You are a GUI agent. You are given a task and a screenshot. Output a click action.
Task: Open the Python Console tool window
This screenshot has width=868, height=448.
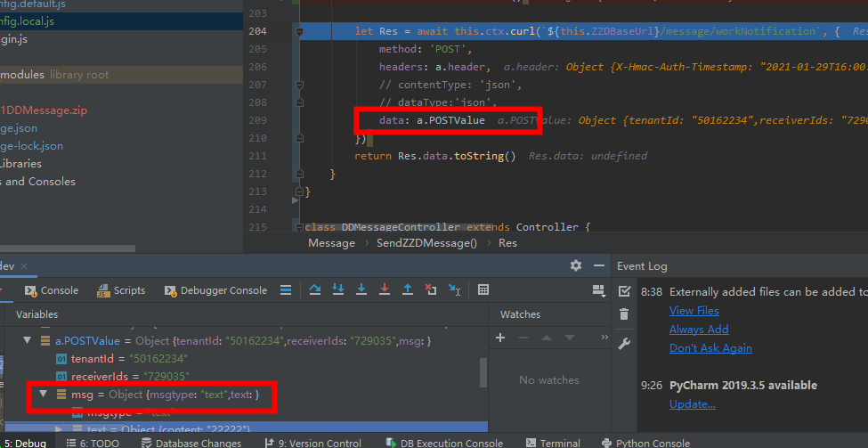pos(645,443)
